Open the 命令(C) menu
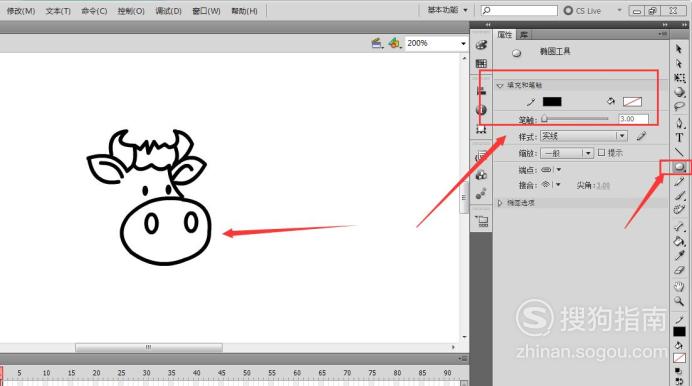The height and width of the screenshot is (386, 692). [x=94, y=11]
